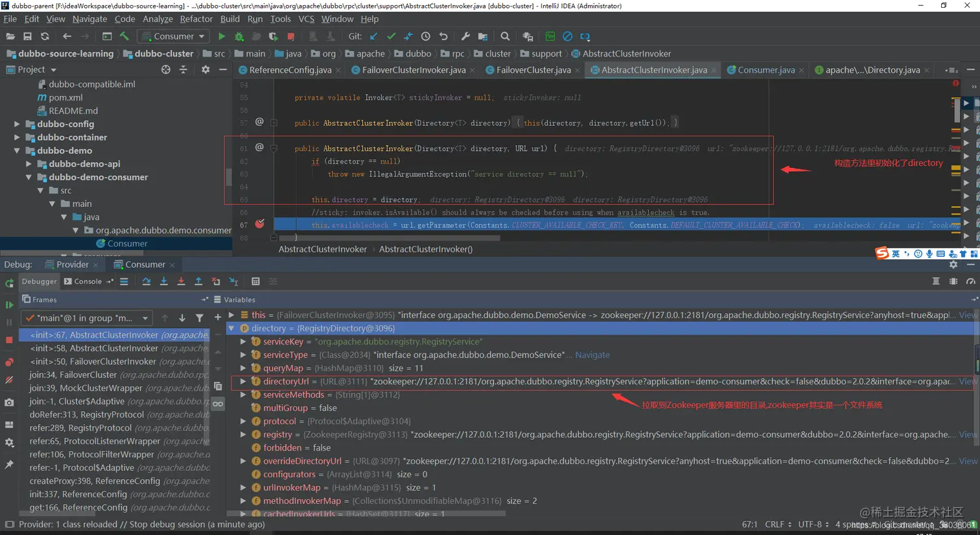Show Git history with the clock icon
Viewport: 980px width, 535px height.
coord(426,37)
